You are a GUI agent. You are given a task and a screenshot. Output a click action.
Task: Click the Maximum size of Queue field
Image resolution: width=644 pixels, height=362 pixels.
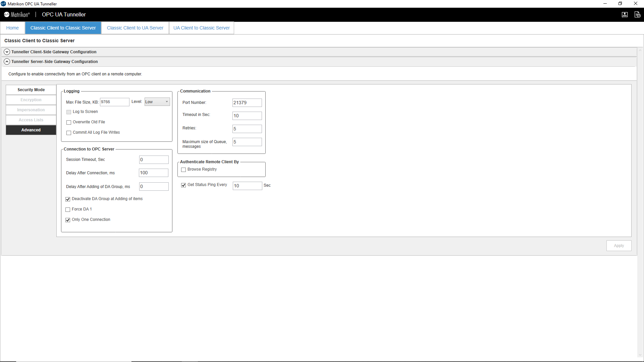click(247, 142)
